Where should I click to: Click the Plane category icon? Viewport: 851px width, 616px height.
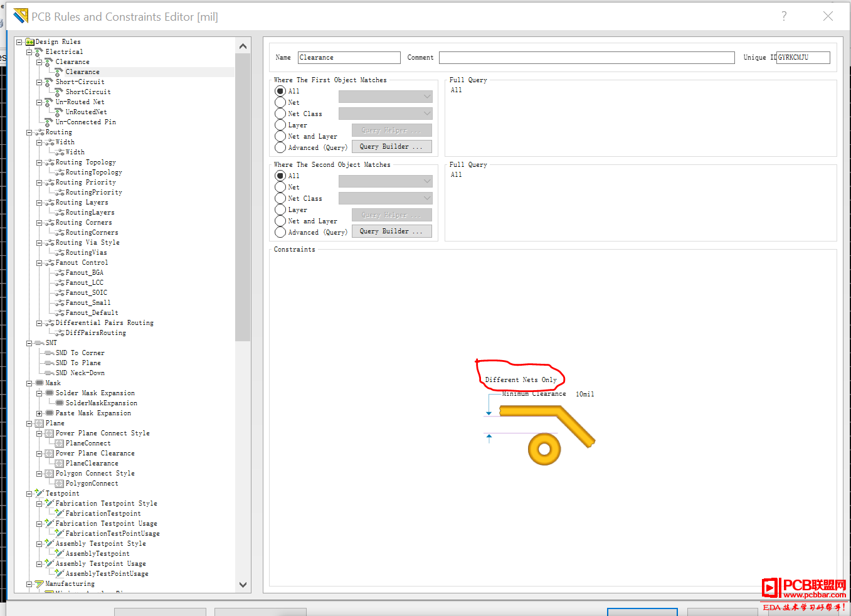[39, 423]
